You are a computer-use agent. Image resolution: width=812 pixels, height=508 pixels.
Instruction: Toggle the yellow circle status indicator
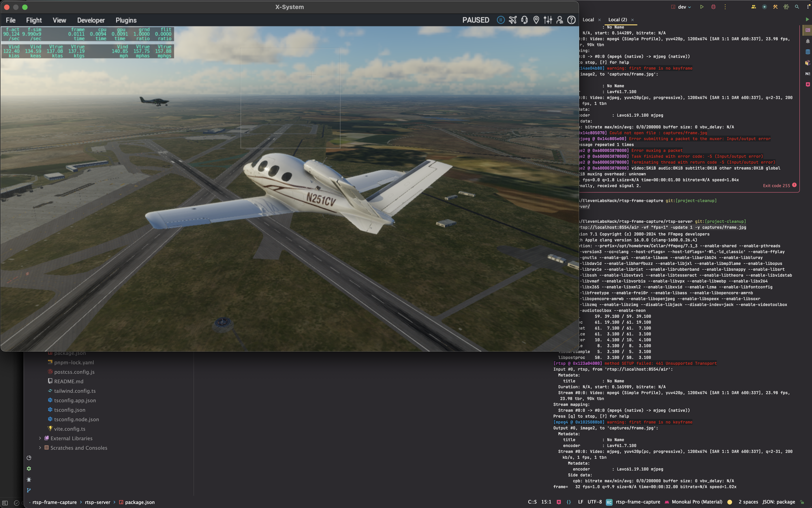click(x=730, y=502)
